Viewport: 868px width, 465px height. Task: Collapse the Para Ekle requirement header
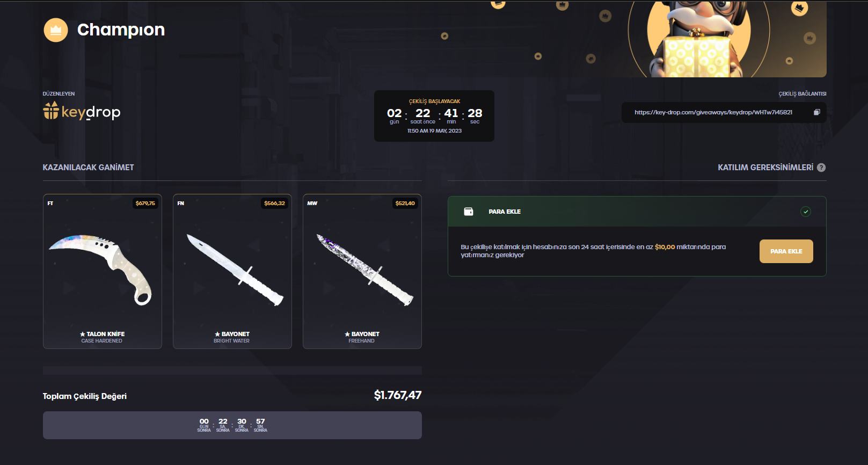click(x=637, y=212)
